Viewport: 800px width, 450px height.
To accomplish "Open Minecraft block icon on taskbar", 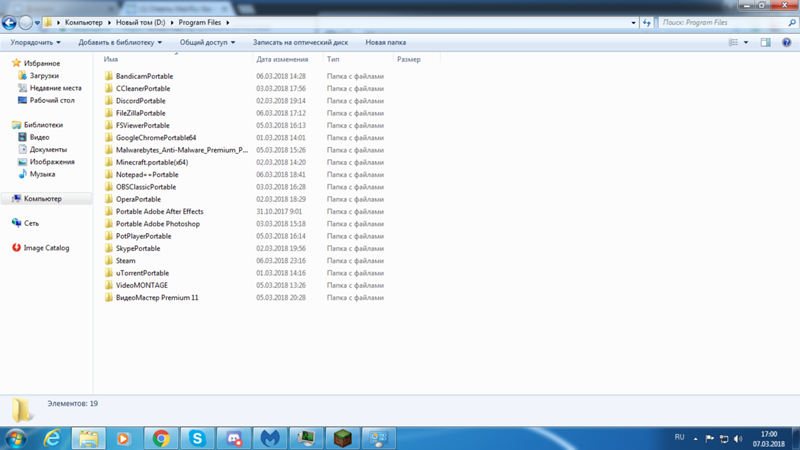I will pos(342,438).
